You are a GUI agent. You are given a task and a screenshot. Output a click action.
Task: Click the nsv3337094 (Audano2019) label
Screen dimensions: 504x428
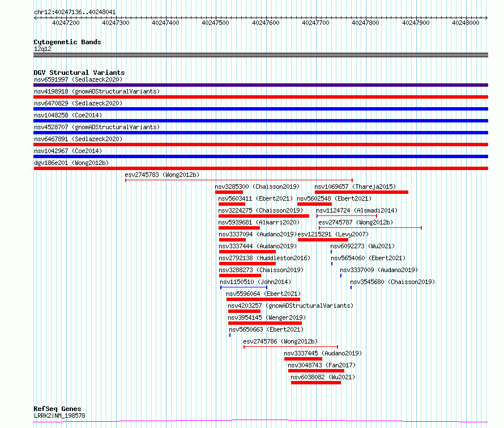click(258, 234)
